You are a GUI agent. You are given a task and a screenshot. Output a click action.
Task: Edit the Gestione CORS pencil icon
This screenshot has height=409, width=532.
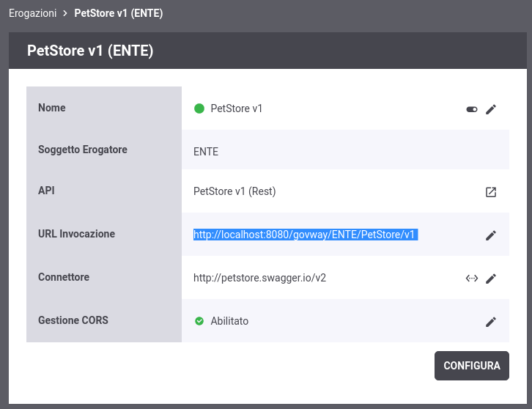click(x=491, y=322)
